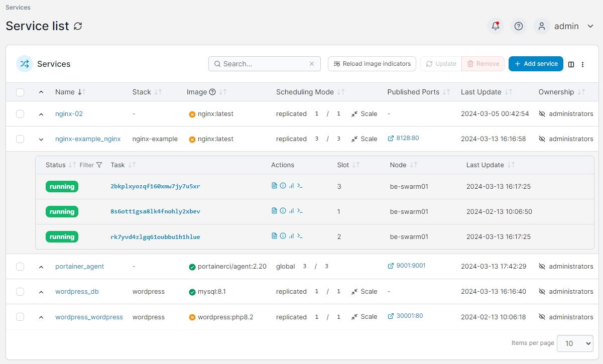The image size is (603, 364).
Task: View logs for task 2bkplxyozqf160xmw7jy7u5xr
Action: point(274,186)
